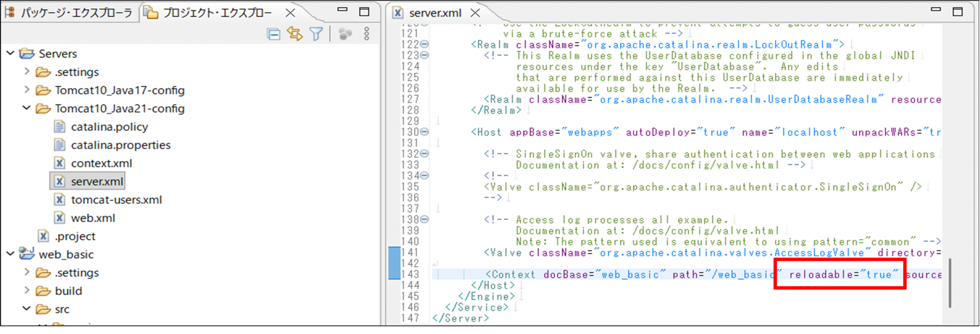Collapse the Tomcat10_Java21-config folder
Viewport: 980px width, 334px height.
point(27,108)
